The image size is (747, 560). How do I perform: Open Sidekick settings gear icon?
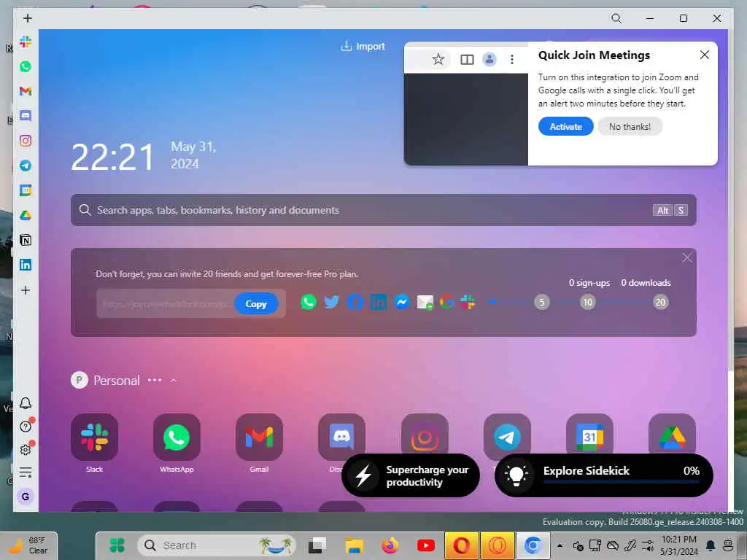tap(26, 449)
